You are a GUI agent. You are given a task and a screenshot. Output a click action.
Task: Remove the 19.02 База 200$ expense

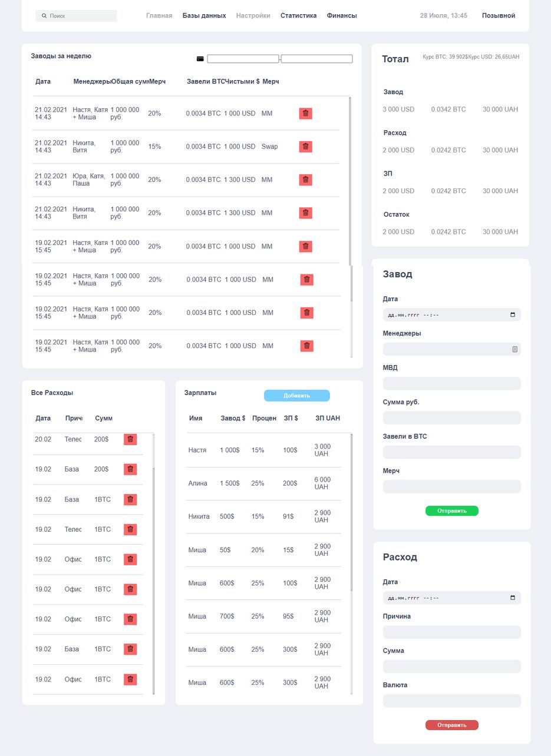(x=130, y=469)
